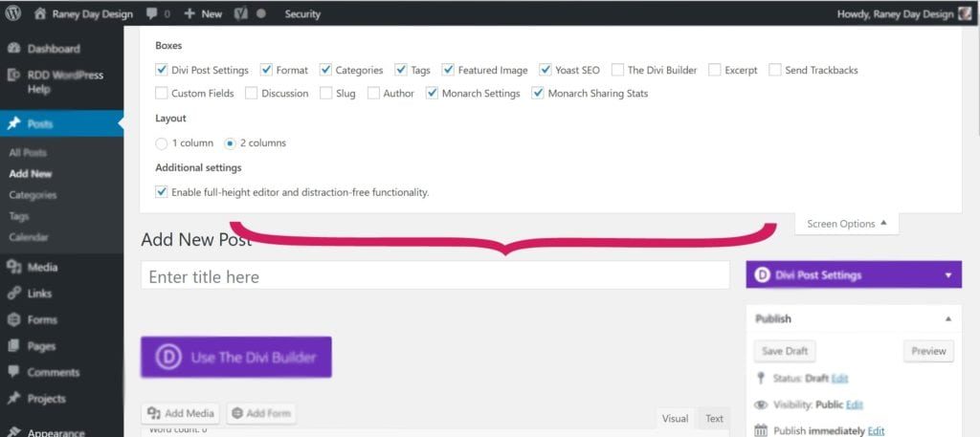Click the Dashboard gauge icon
This screenshot has height=437, width=980.
15,49
